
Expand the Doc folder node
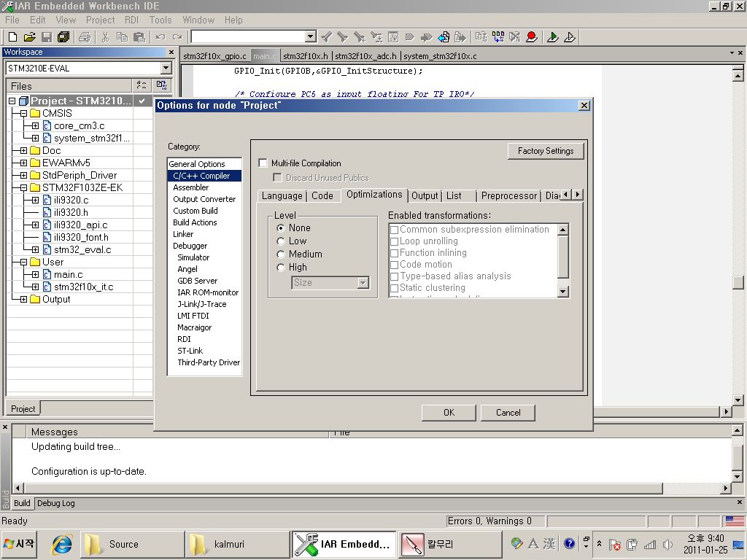[x=23, y=150]
